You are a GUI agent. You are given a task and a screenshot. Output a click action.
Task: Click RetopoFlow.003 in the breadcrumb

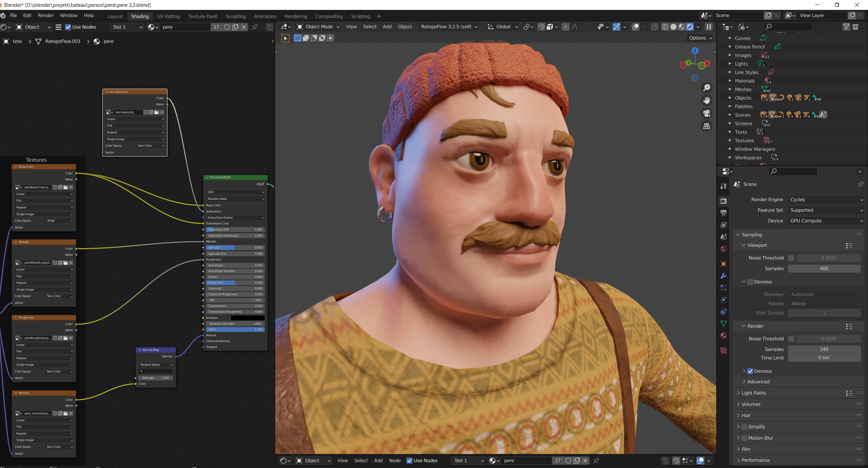pos(63,41)
